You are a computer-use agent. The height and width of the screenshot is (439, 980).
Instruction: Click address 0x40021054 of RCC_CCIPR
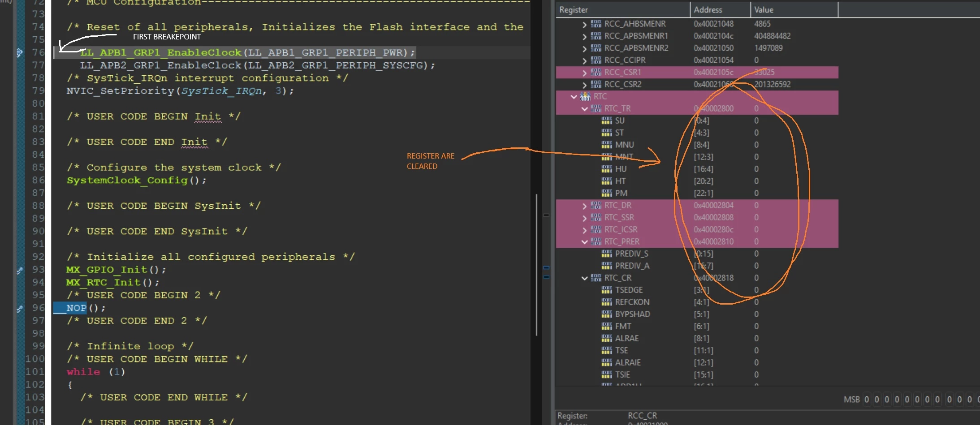pos(713,60)
